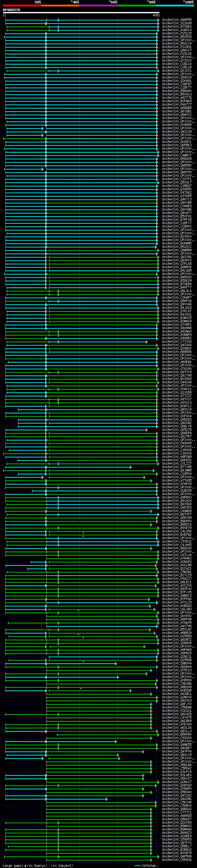Select hit label UniRef100_B4JQ19

(177, 308)
